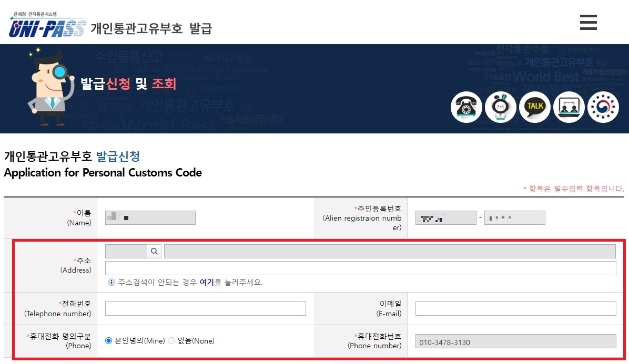
Task: Launch the chatbot mascot helper
Action: coord(501,106)
